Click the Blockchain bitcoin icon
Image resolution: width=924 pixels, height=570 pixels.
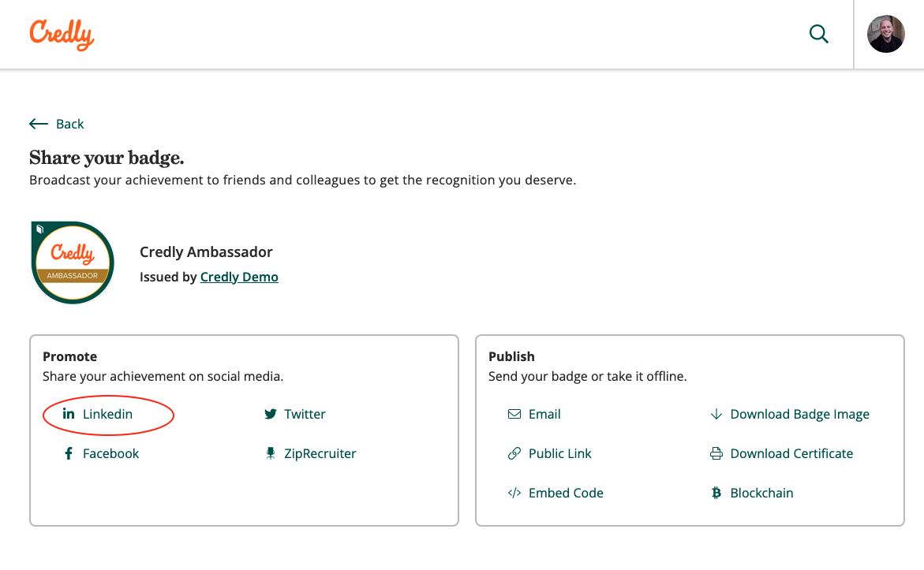pyautogui.click(x=716, y=493)
